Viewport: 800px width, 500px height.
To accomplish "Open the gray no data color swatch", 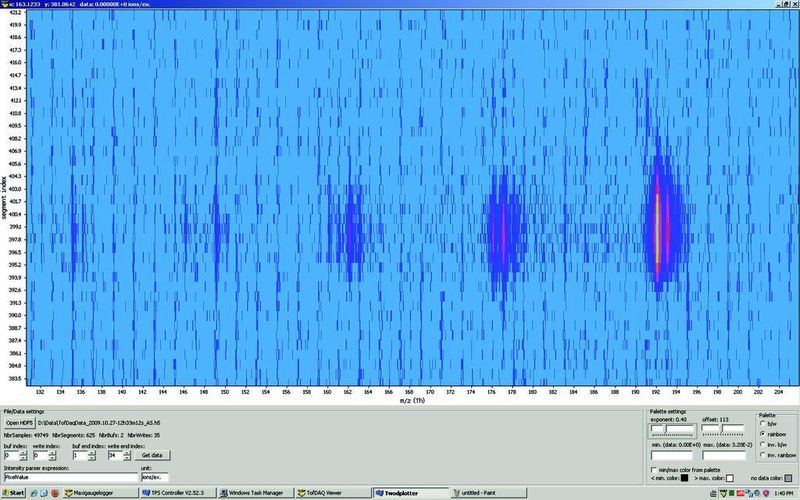I will click(788, 478).
